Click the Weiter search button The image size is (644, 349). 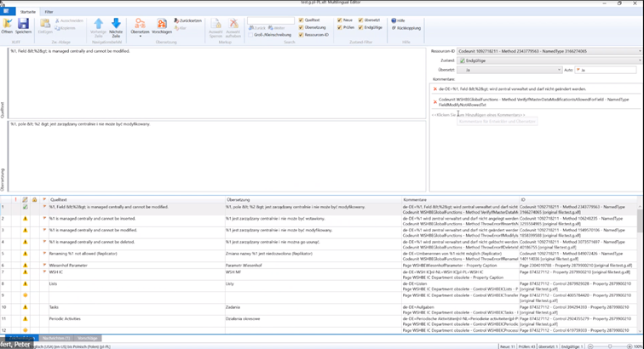pyautogui.click(x=276, y=28)
